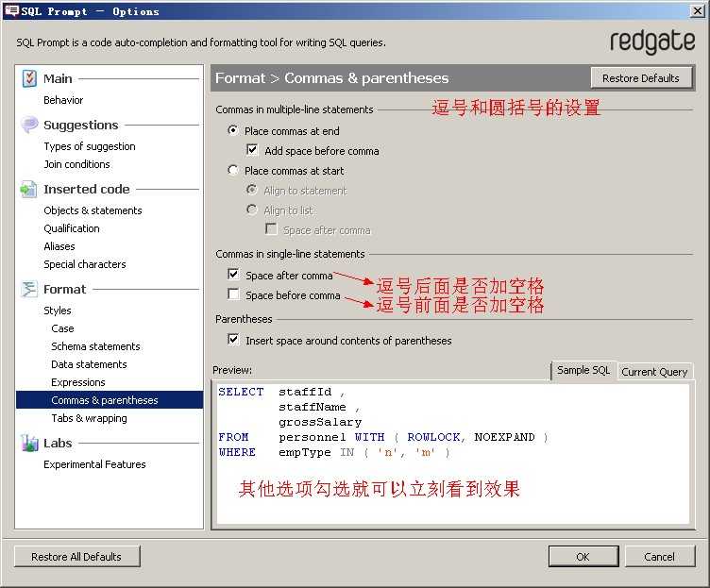Image resolution: width=710 pixels, height=588 pixels.
Task: Dismiss the dialog with Cancel
Action: pyautogui.click(x=660, y=556)
